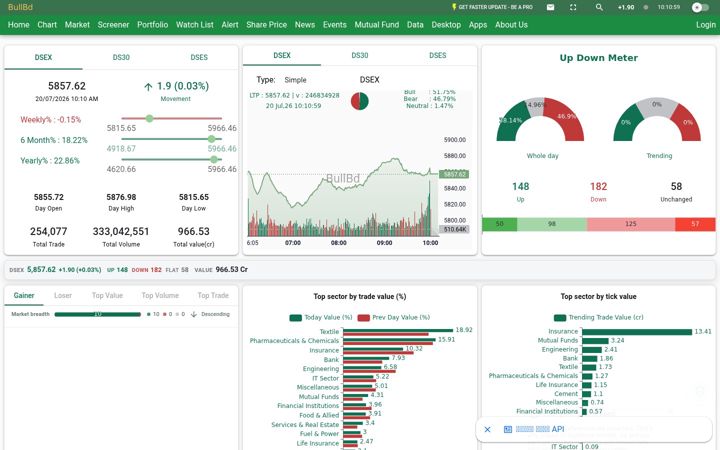Click the Trending gauge
The width and height of the screenshot is (720, 450).
pos(657,119)
